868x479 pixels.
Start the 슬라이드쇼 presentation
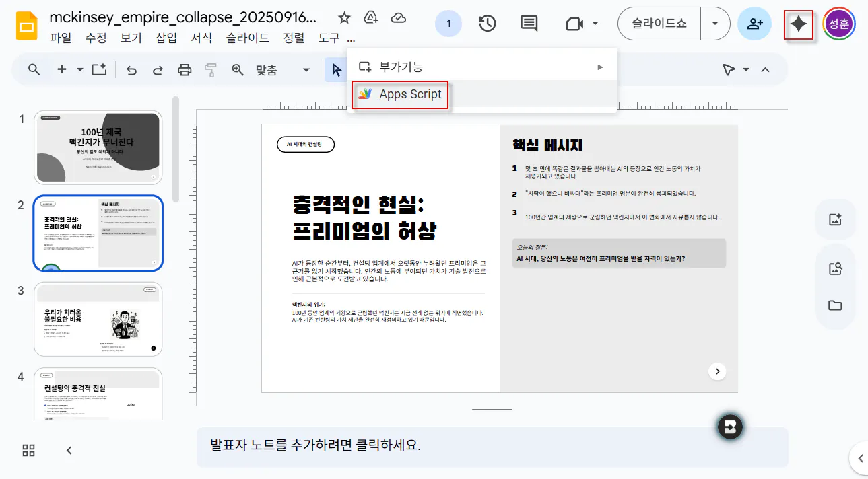tap(659, 24)
